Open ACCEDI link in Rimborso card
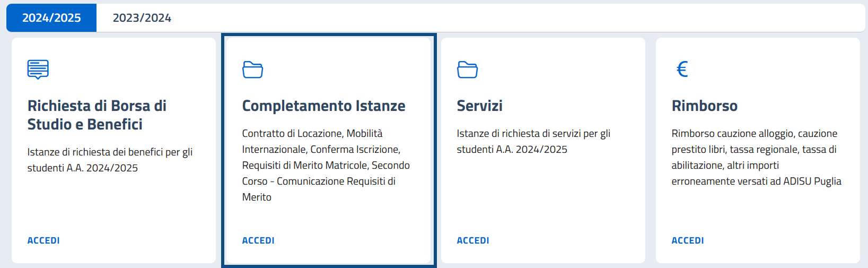The image size is (868, 268). (x=688, y=240)
